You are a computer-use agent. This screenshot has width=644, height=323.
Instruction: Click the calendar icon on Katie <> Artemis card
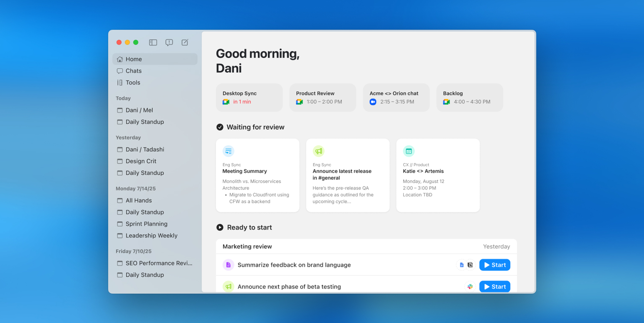click(x=409, y=151)
